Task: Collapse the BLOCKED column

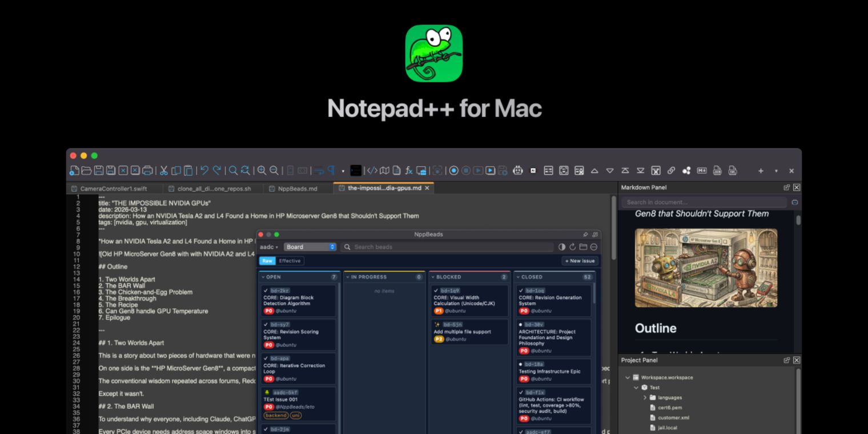Action: [x=433, y=277]
